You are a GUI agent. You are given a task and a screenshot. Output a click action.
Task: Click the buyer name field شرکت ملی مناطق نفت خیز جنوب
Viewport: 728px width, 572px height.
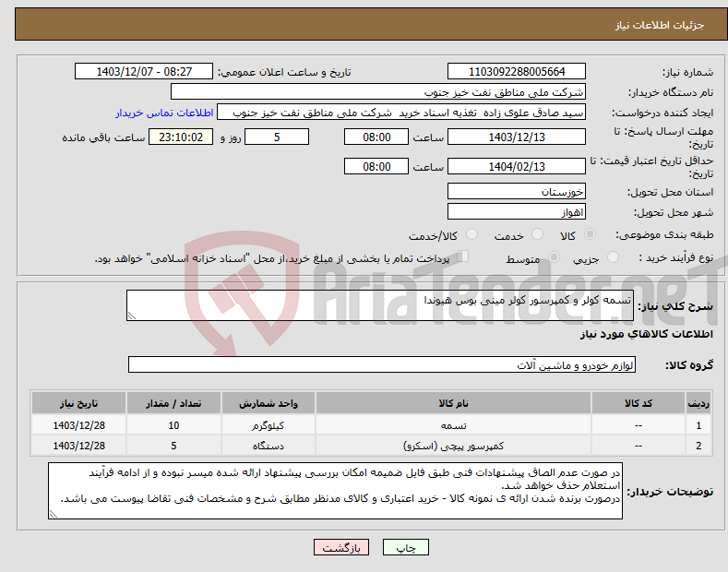378,92
